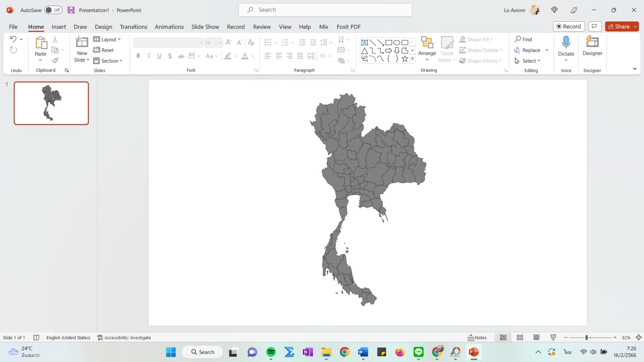Screen dimensions: 644x362
Task: Open the font color dropdown
Action: (x=252, y=56)
